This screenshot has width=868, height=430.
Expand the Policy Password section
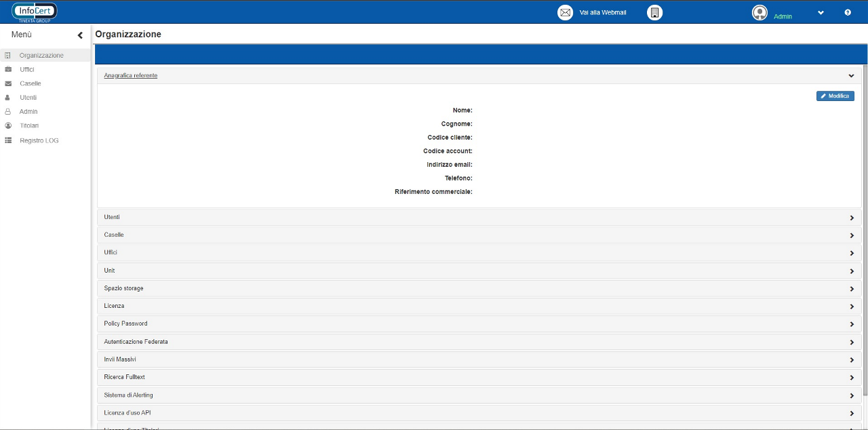coord(852,324)
